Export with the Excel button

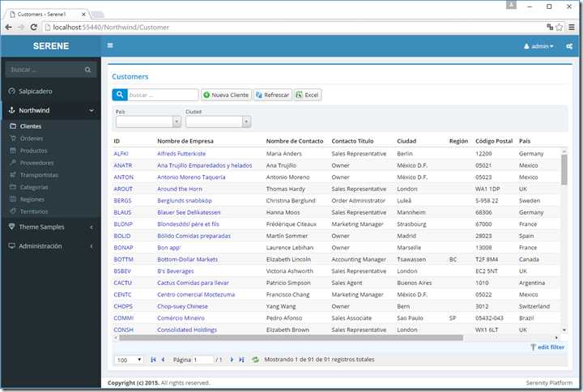308,95
